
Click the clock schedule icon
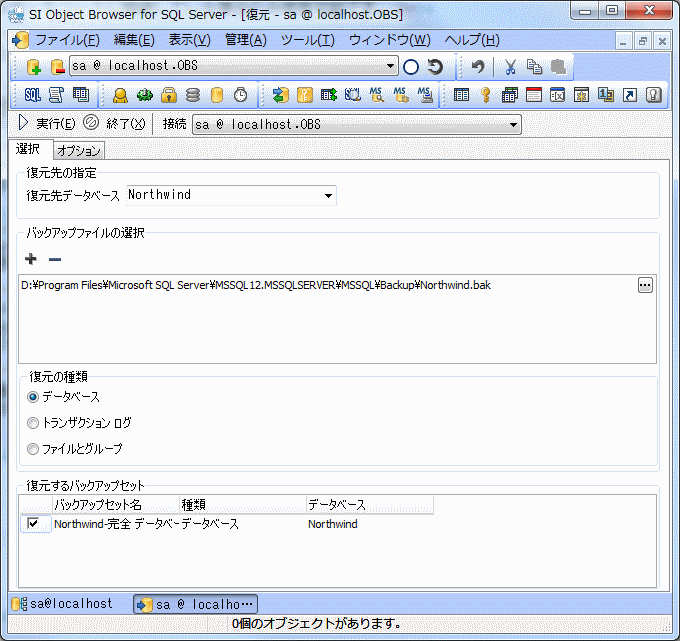point(240,95)
